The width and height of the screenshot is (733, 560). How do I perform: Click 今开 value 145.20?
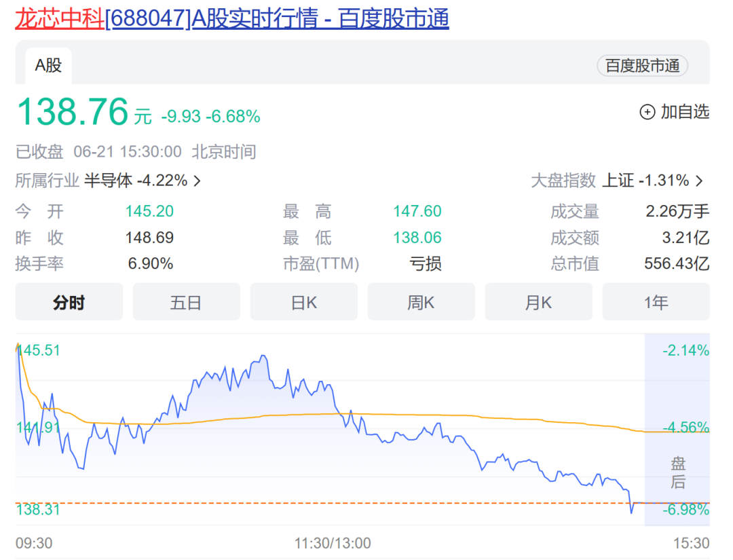click(149, 211)
